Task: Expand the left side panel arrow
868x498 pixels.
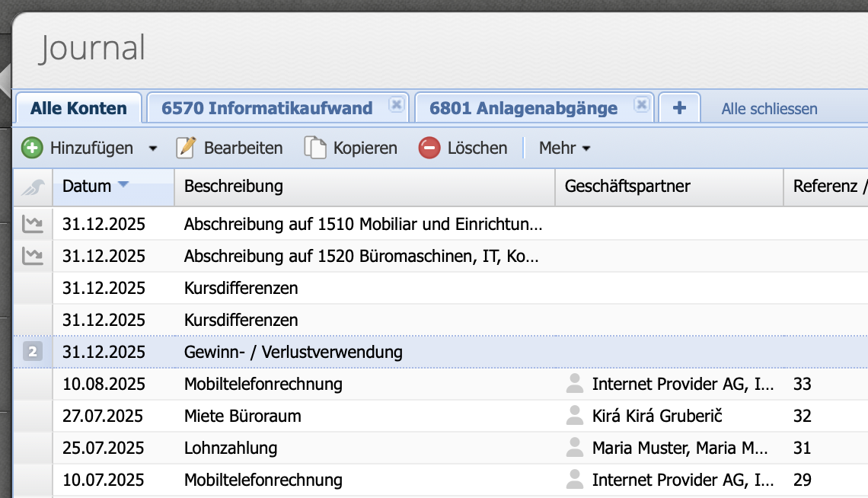Action: pyautogui.click(x=5, y=80)
